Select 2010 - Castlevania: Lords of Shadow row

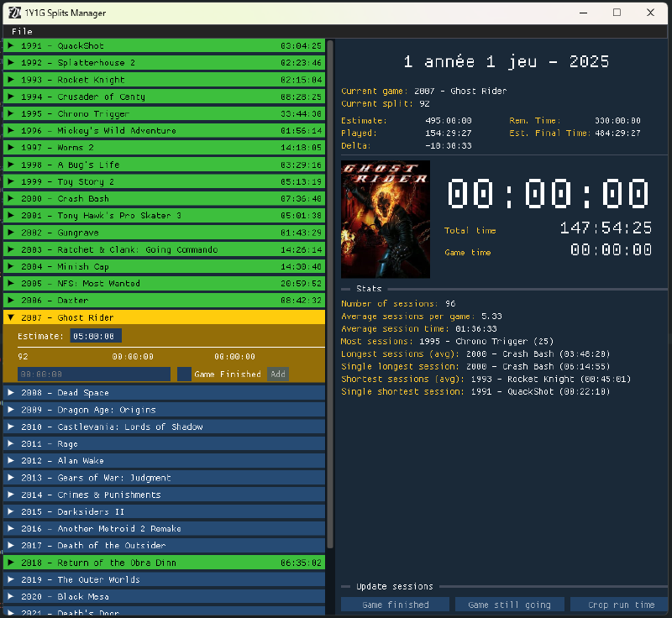[x=164, y=427]
